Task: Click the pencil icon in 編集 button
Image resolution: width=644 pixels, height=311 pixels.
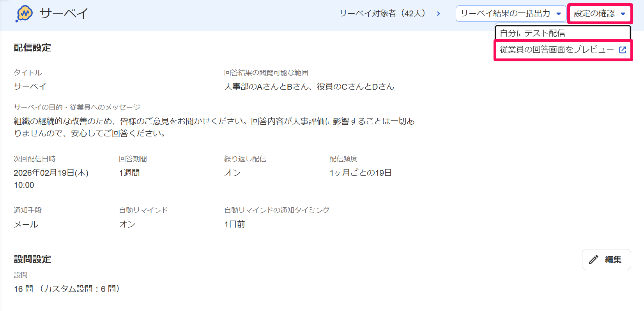Action: pos(594,260)
